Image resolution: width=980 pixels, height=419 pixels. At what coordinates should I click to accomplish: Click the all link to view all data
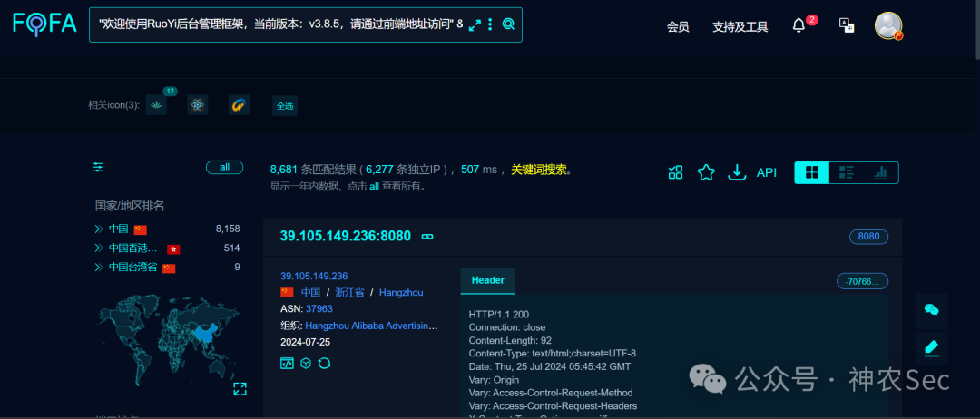(x=374, y=186)
